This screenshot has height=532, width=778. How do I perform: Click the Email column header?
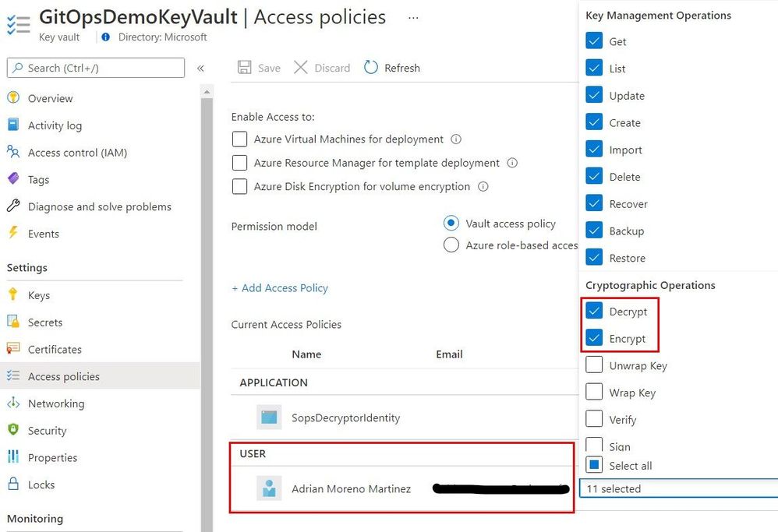click(x=449, y=354)
